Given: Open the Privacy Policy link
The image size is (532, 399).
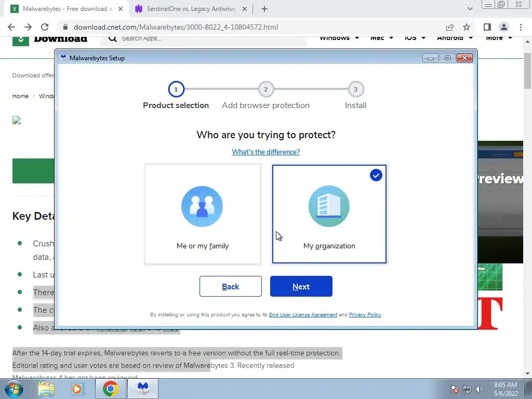Looking at the screenshot, I should [365, 314].
